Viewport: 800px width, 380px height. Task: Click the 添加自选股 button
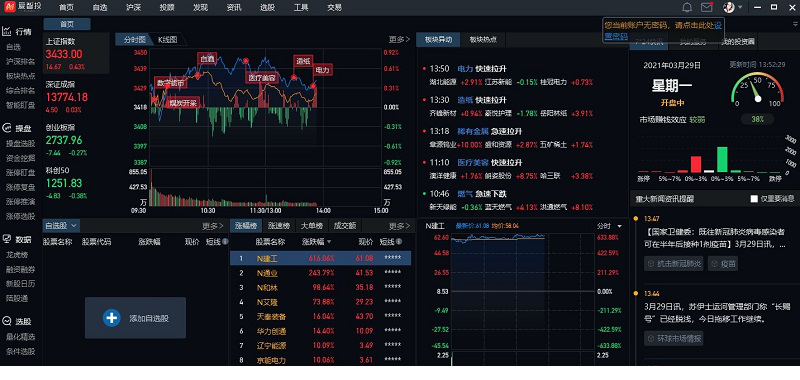coord(135,318)
